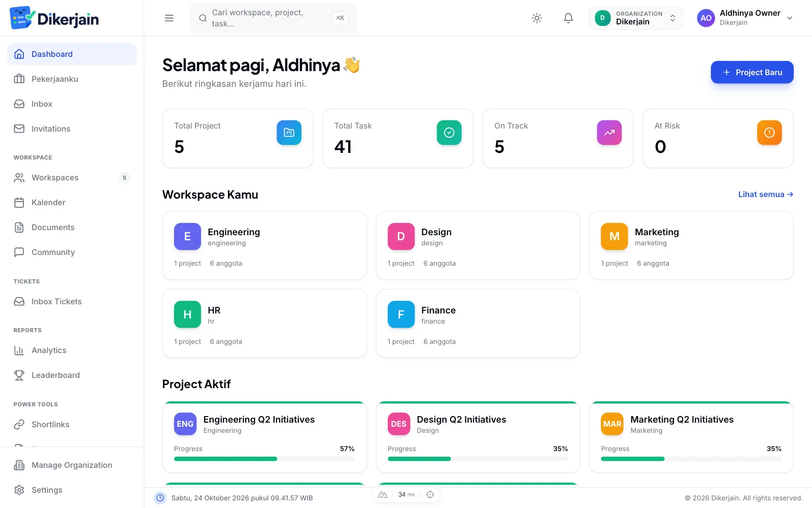Click the ENG project badge
The width and height of the screenshot is (812, 508).
pyautogui.click(x=185, y=424)
